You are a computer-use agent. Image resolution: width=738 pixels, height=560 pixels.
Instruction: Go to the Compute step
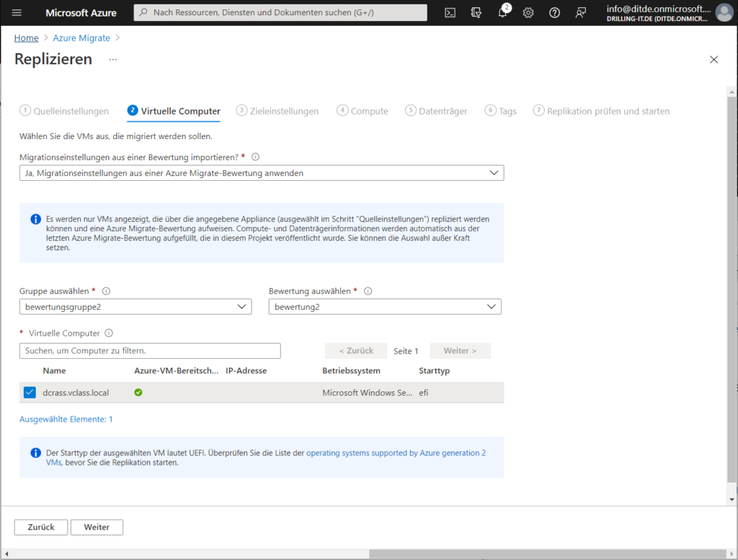pos(363,111)
